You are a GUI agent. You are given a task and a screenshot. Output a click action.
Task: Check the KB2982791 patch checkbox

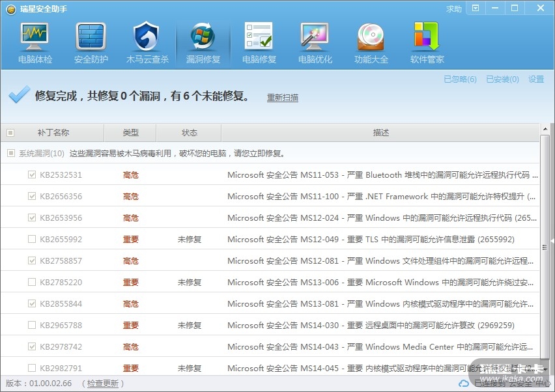pyautogui.click(x=32, y=368)
